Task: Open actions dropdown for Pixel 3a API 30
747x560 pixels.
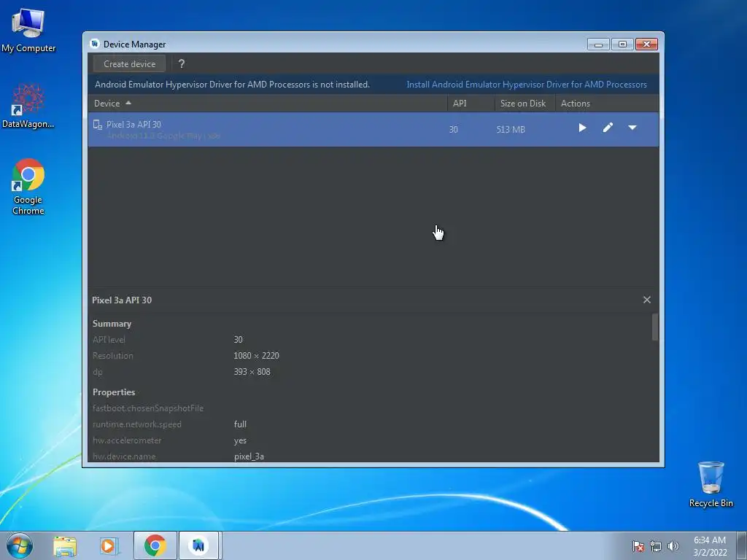Action: pyautogui.click(x=632, y=128)
